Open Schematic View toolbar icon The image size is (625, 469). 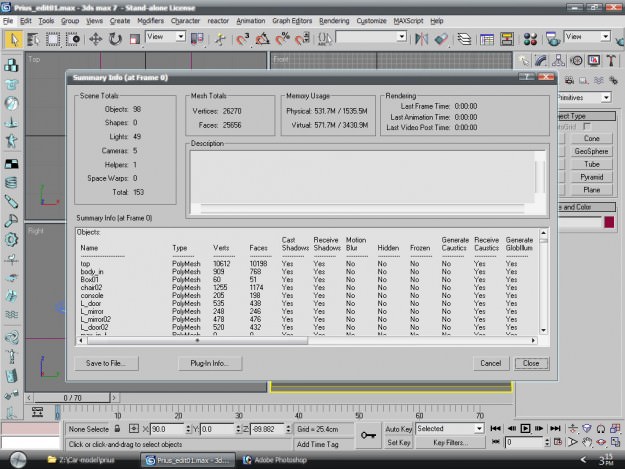pyautogui.click(x=507, y=39)
